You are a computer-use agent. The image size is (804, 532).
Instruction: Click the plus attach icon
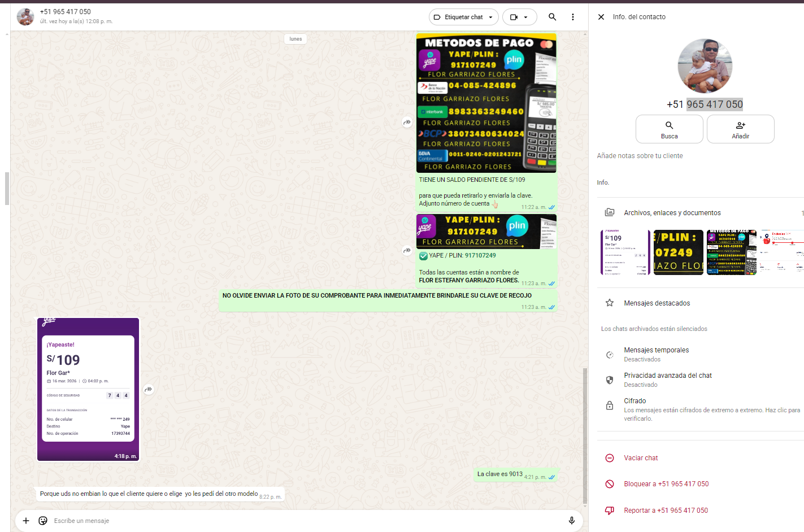point(26,520)
